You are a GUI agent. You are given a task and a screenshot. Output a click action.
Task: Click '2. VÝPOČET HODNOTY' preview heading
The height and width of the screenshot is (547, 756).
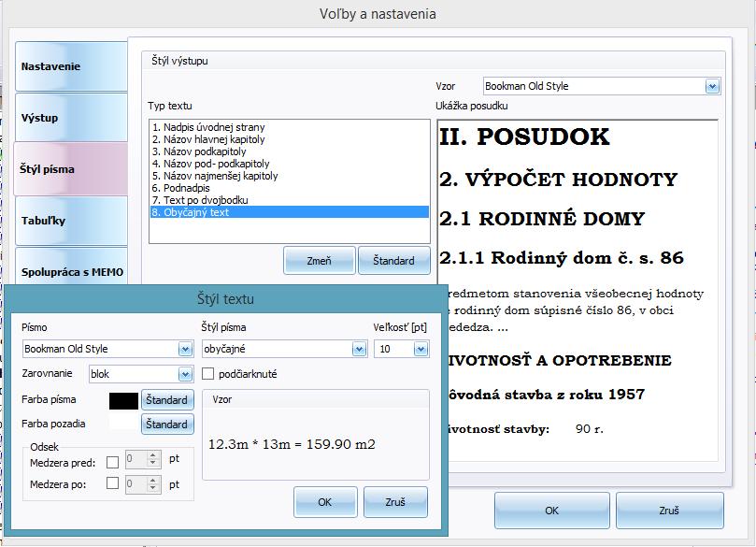pos(558,180)
